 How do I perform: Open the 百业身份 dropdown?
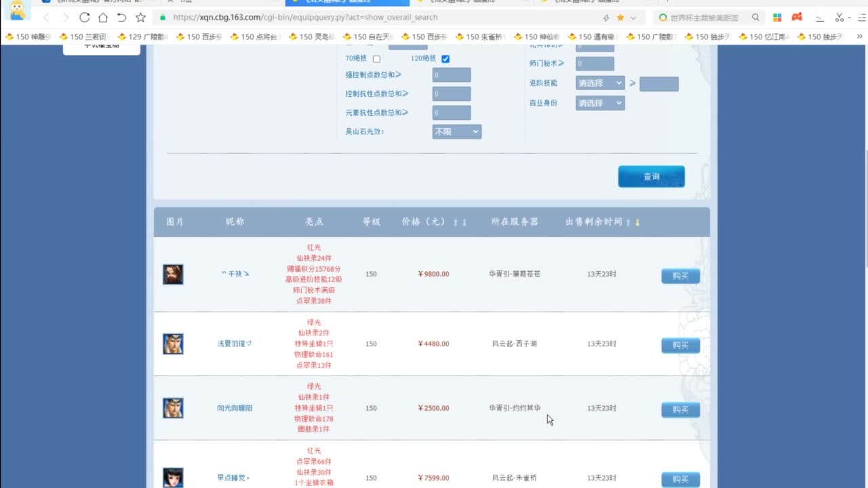coord(600,103)
